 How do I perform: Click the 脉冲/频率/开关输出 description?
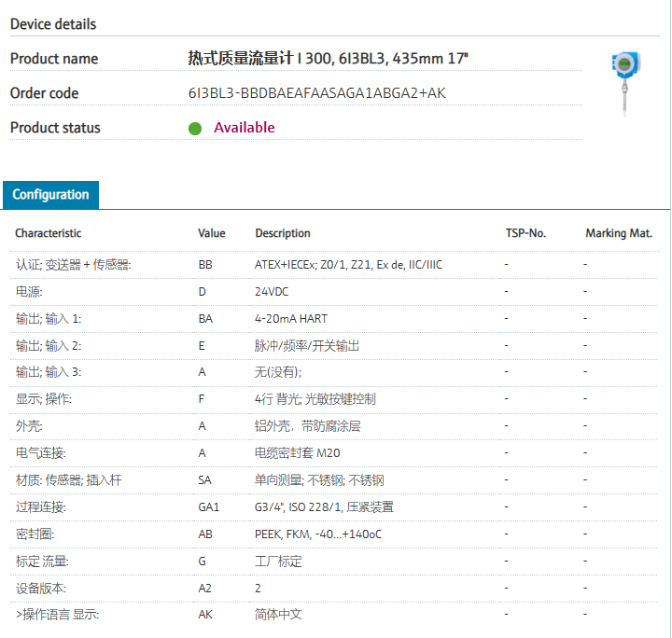307,346
